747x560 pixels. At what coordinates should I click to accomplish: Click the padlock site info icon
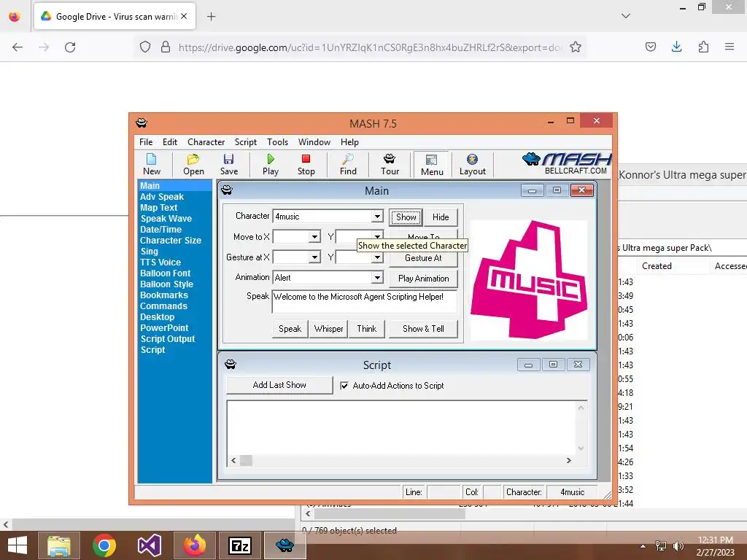point(166,47)
